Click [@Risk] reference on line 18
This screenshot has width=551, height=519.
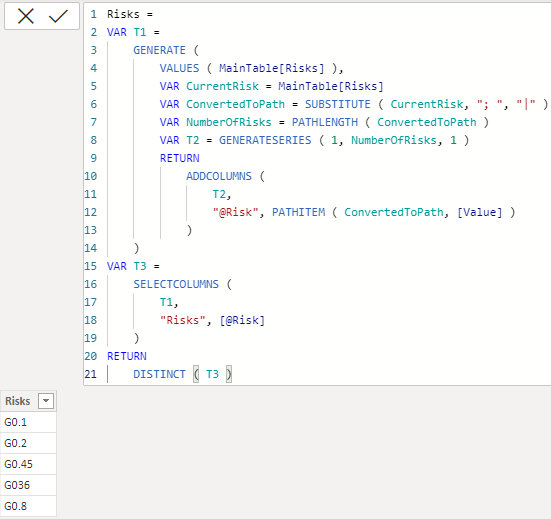[x=242, y=320]
